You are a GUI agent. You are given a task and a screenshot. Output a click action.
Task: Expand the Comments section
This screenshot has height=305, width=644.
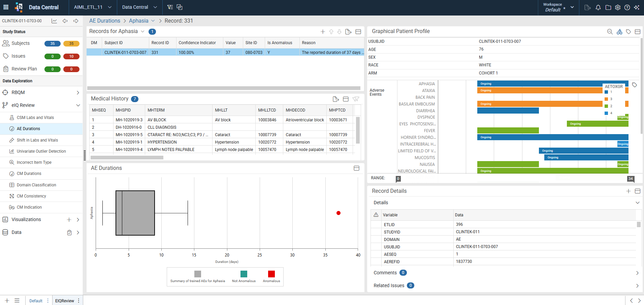tap(638, 273)
